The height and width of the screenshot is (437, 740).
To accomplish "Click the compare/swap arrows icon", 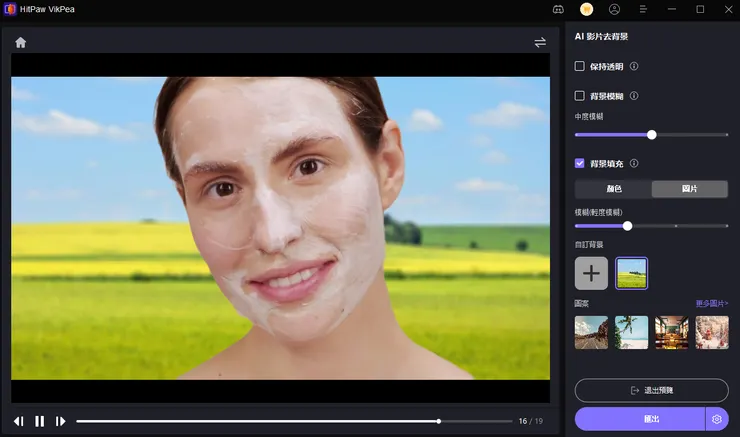I will point(540,42).
